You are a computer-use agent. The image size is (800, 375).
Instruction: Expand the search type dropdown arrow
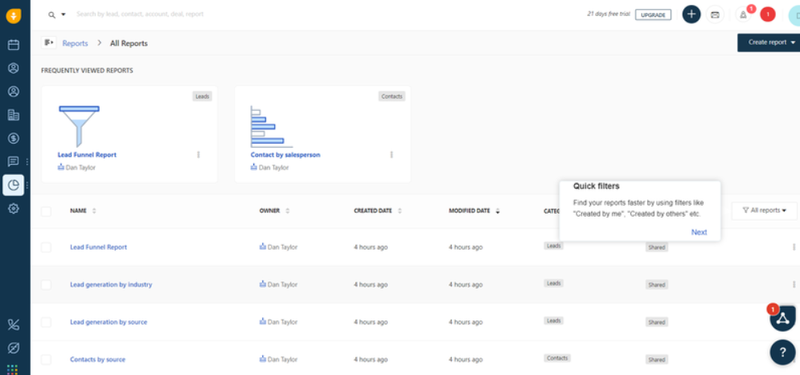tap(64, 14)
